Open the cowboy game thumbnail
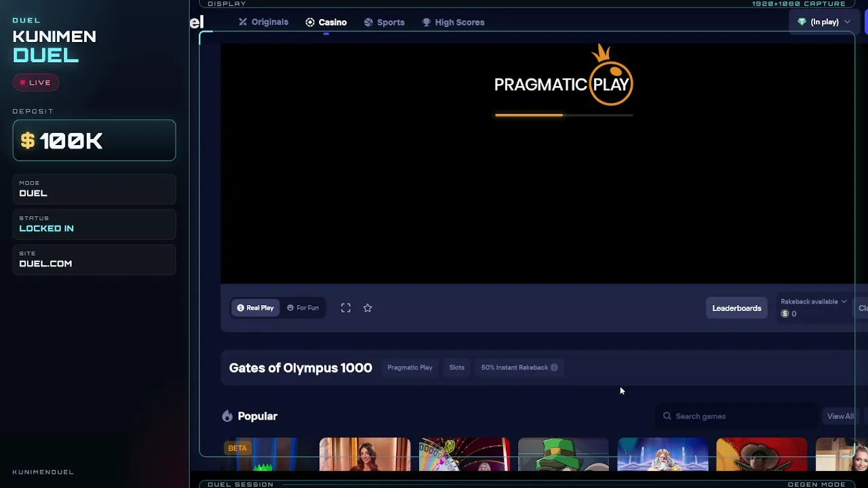The width and height of the screenshot is (868, 488). click(x=762, y=454)
